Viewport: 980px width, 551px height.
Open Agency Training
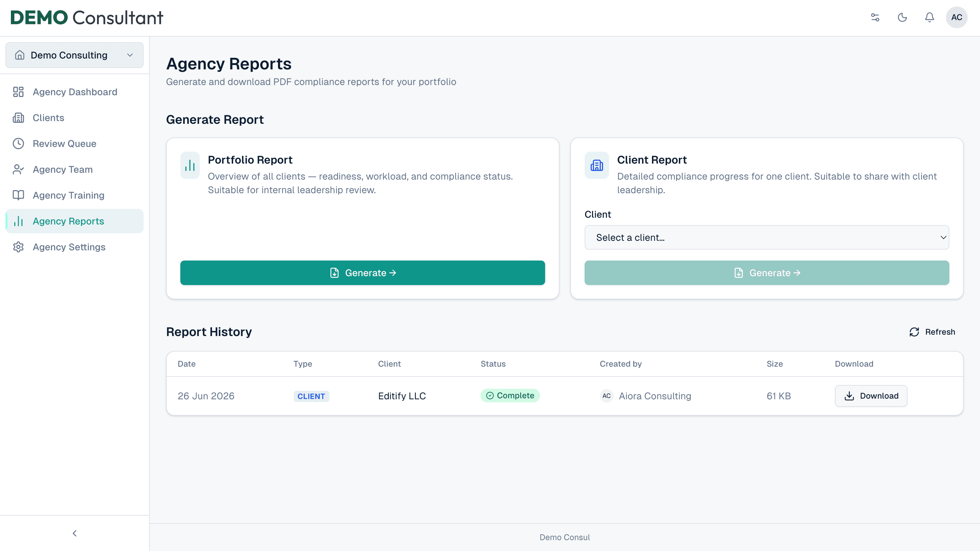(x=75, y=196)
